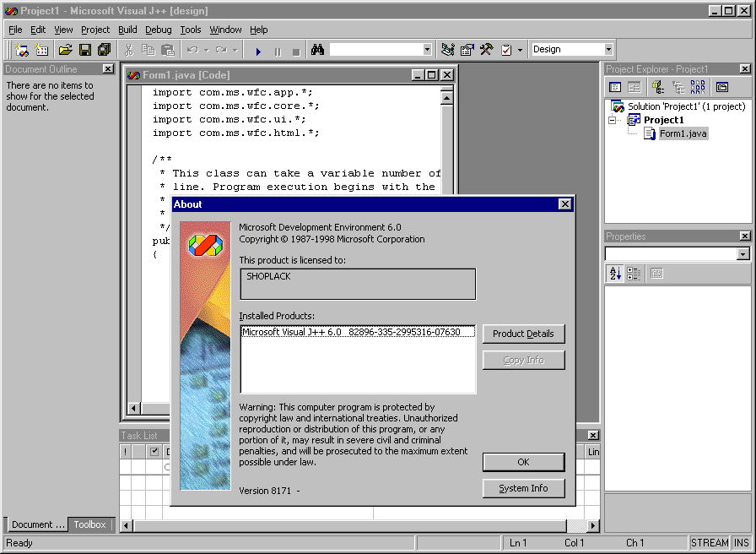The image size is (756, 554).
Task: Open the Find combo box dropdown arrow
Action: [427, 49]
